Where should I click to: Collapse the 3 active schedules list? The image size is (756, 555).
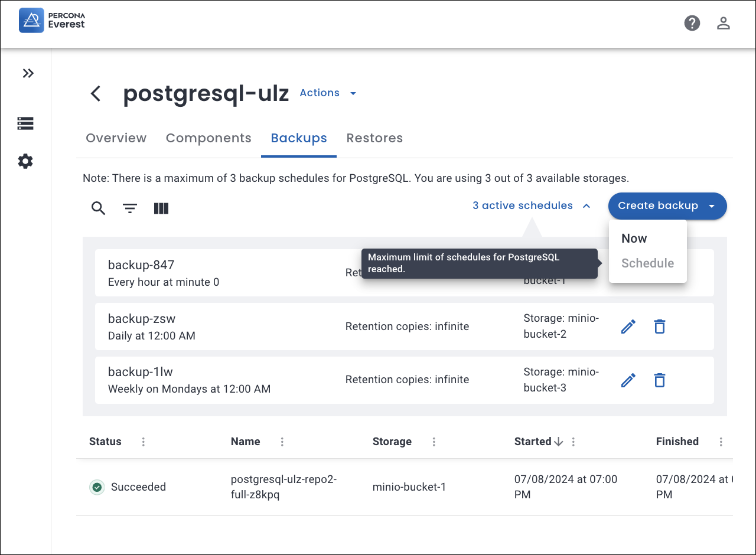[x=532, y=206]
